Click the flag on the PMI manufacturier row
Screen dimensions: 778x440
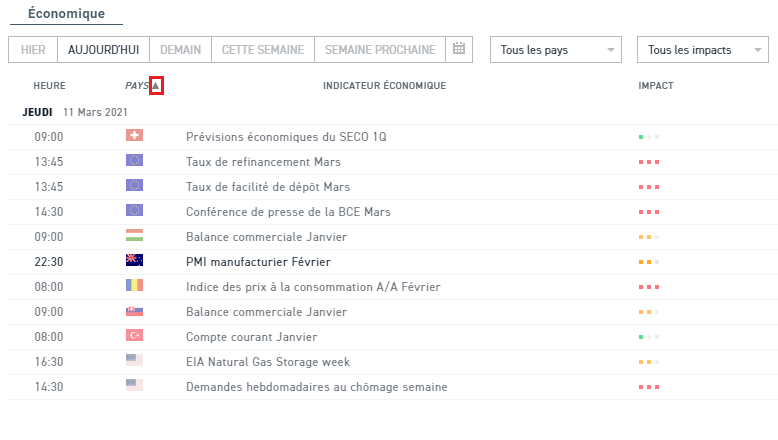tap(134, 261)
